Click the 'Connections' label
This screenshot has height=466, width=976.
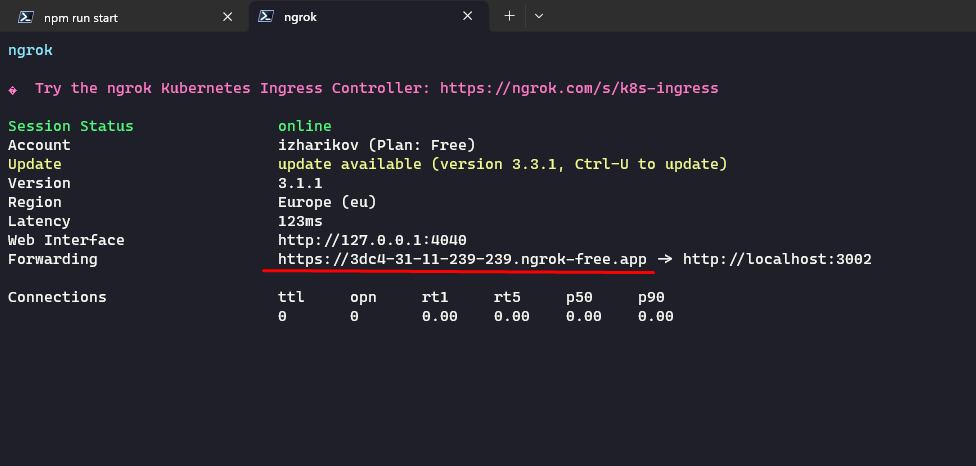pyautogui.click(x=57, y=297)
